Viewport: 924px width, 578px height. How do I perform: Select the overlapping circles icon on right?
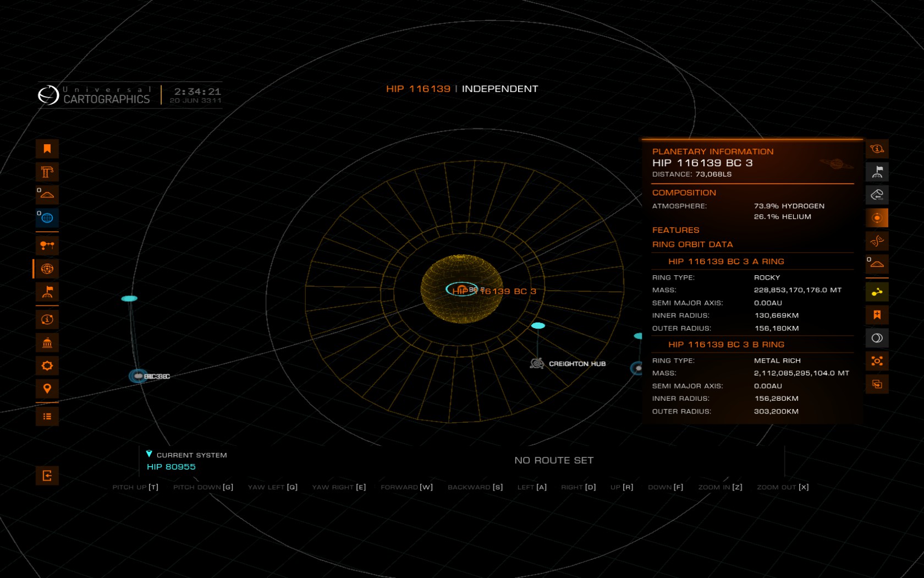(877, 338)
